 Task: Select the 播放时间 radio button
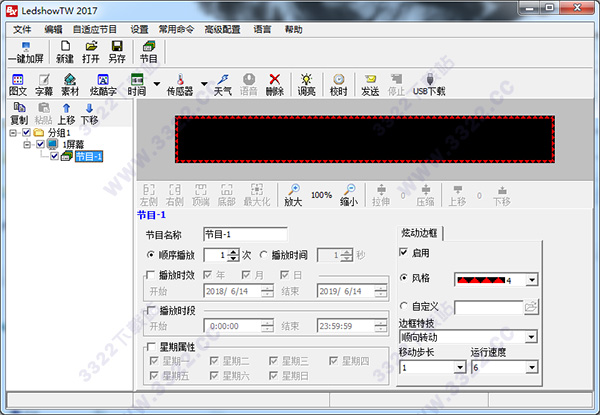(x=265, y=255)
